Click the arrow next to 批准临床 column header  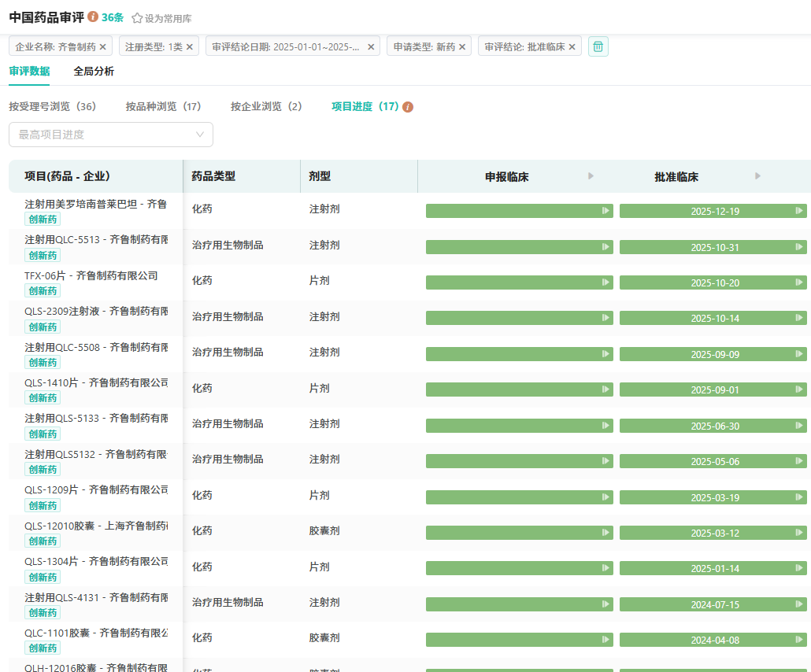coord(758,176)
